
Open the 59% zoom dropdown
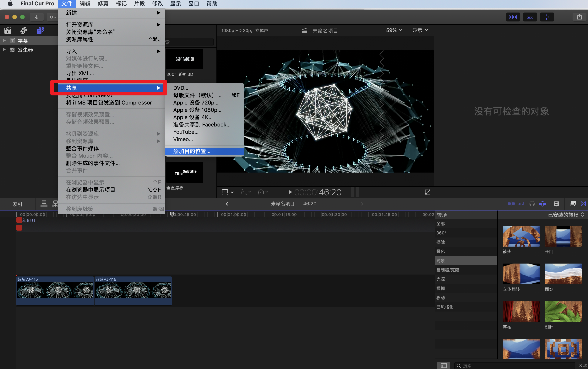pyautogui.click(x=394, y=30)
